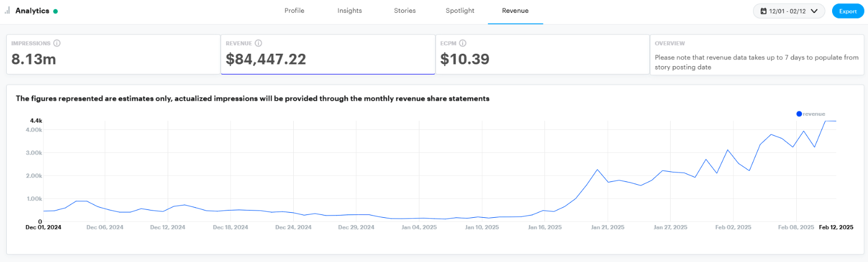Screen dimensions: 868x262
Task: Click the green status dot beside Analytics
Action: point(56,11)
